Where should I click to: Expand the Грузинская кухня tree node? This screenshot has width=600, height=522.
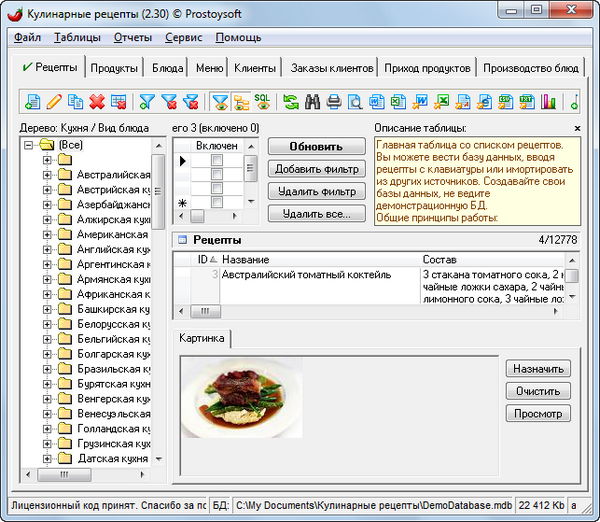point(47,443)
